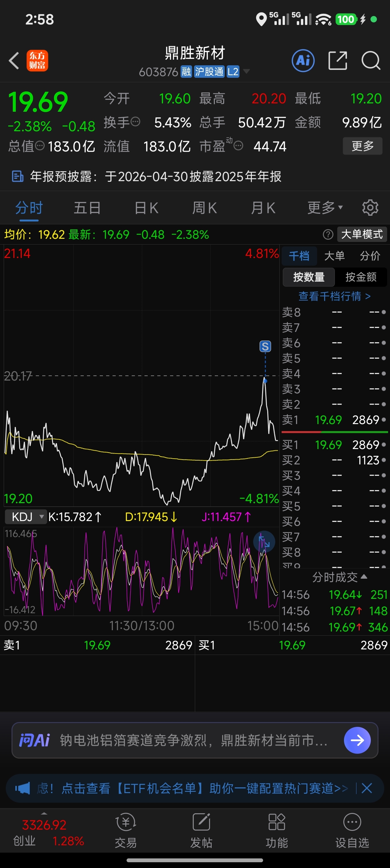Select the 千档 tab
390x868 pixels.
299,256
